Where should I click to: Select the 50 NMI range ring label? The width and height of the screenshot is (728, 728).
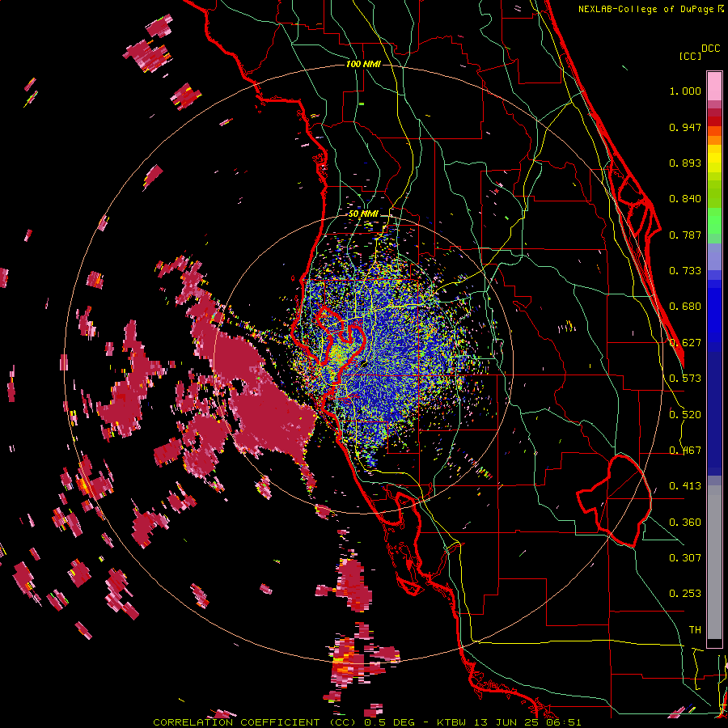363,214
